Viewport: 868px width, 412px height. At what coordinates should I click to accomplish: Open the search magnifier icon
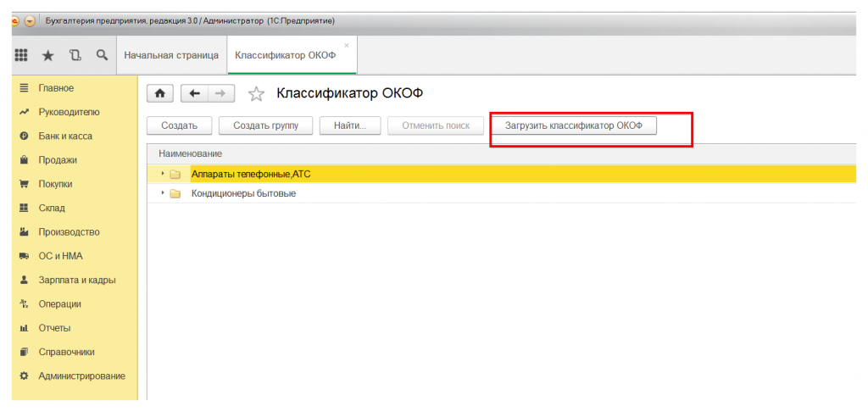pos(102,55)
